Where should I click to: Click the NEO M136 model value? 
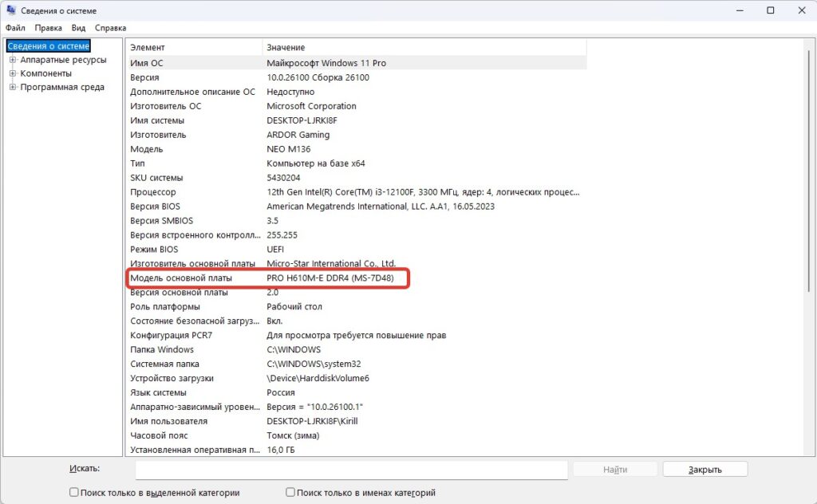tap(289, 149)
